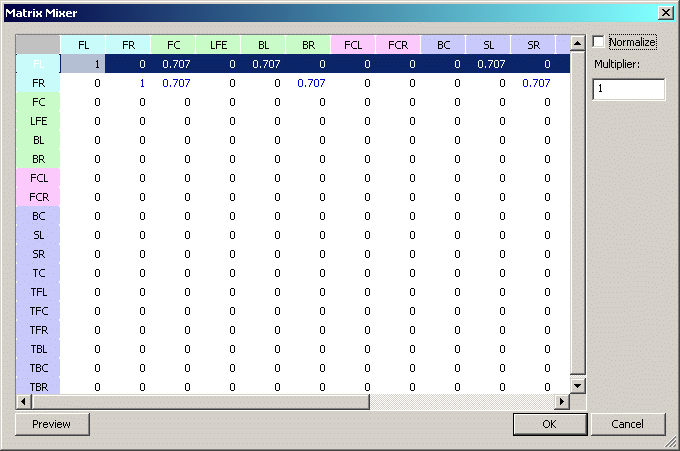Screen dimensions: 680x451
Task: Select the TBC row header
Action: pyautogui.click(x=38, y=368)
